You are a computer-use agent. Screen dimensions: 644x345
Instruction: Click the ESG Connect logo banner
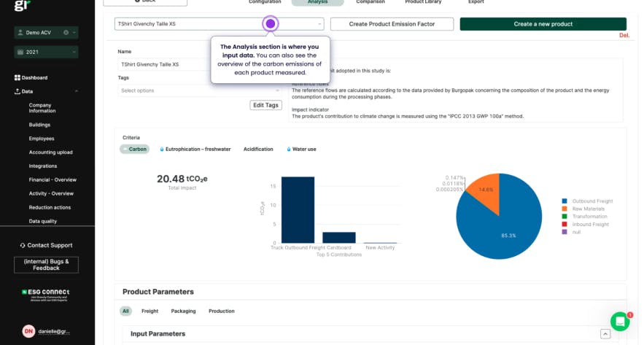tap(46, 295)
